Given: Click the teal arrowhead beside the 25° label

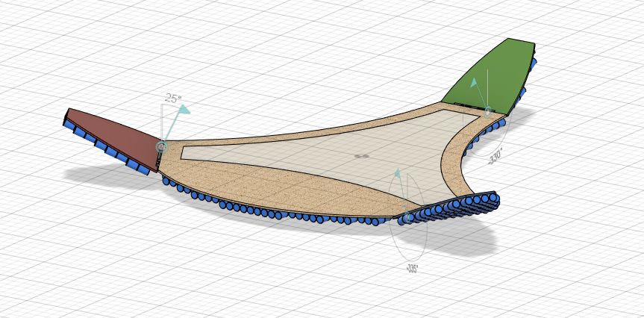Looking at the screenshot, I should pos(183,110).
